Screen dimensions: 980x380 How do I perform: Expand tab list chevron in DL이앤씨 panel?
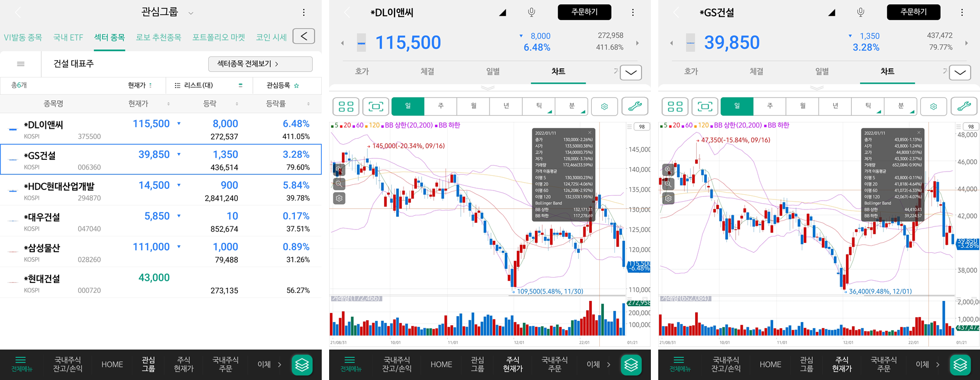tap(631, 72)
